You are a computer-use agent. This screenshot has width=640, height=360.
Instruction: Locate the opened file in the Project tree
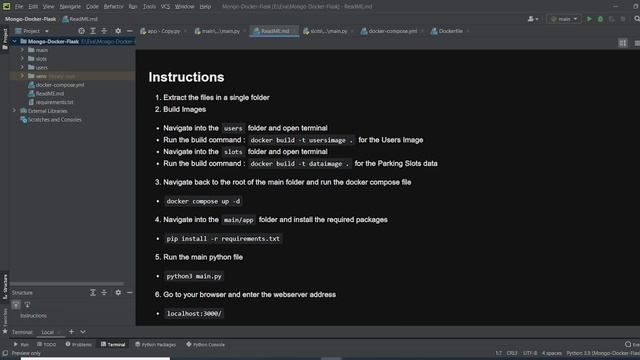pyautogui.click(x=82, y=31)
